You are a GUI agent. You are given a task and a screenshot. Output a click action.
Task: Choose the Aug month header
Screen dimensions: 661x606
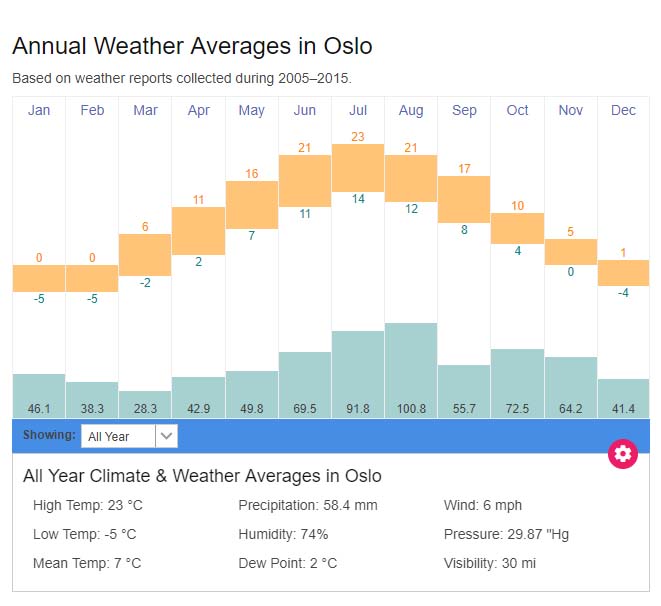(x=411, y=110)
